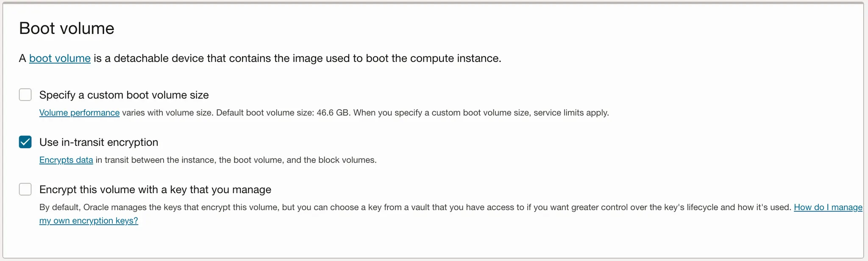Click the 'my own encryption keys?' link line
Screen dimensions: 868x261
pyautogui.click(x=89, y=221)
